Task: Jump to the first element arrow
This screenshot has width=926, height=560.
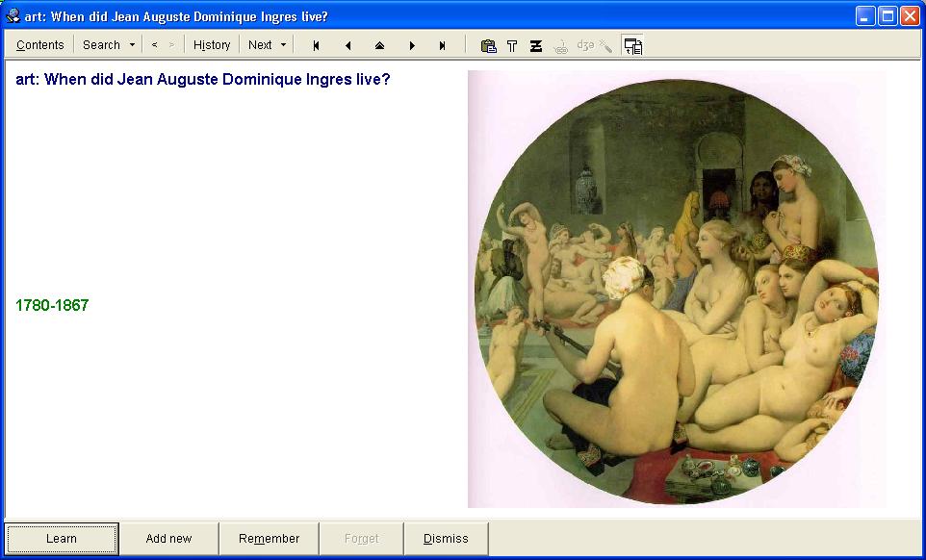Action: [316, 45]
